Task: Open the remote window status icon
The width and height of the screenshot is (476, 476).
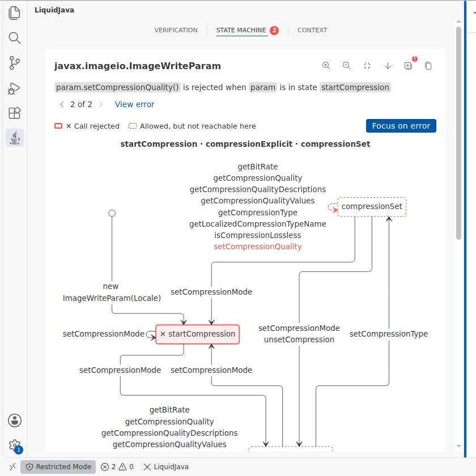Action: coord(12,466)
